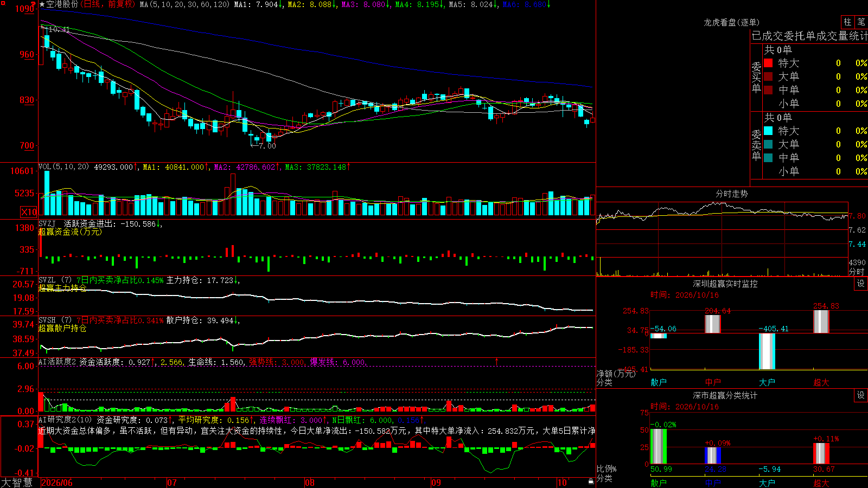Click the lock icon on the time axis
This screenshot has width=868, height=488.
(x=591, y=481)
